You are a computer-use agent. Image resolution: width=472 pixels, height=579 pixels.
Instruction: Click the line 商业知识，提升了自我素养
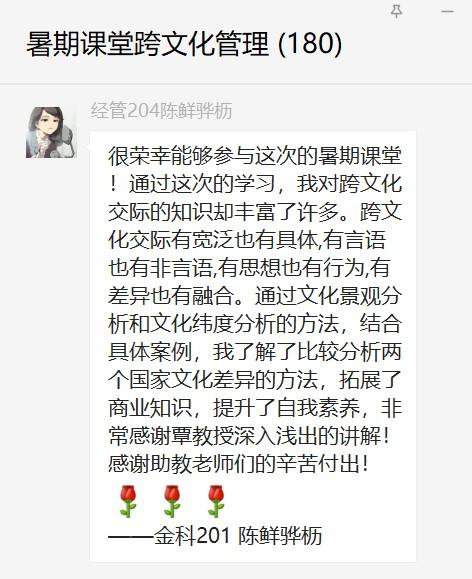[234, 408]
